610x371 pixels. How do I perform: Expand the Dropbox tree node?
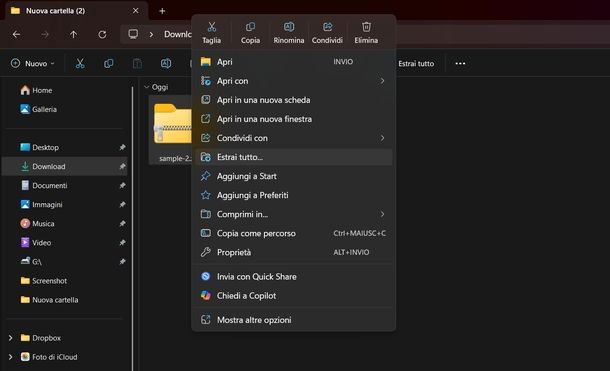pyautogui.click(x=11, y=338)
